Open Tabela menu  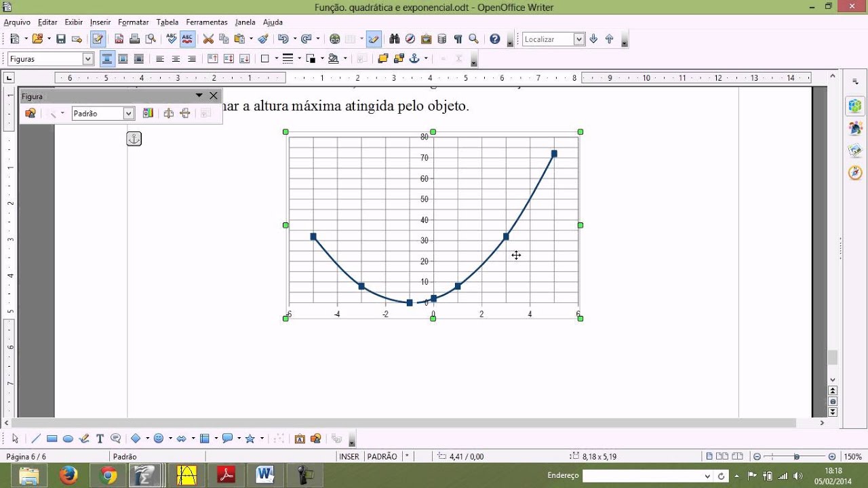[167, 22]
